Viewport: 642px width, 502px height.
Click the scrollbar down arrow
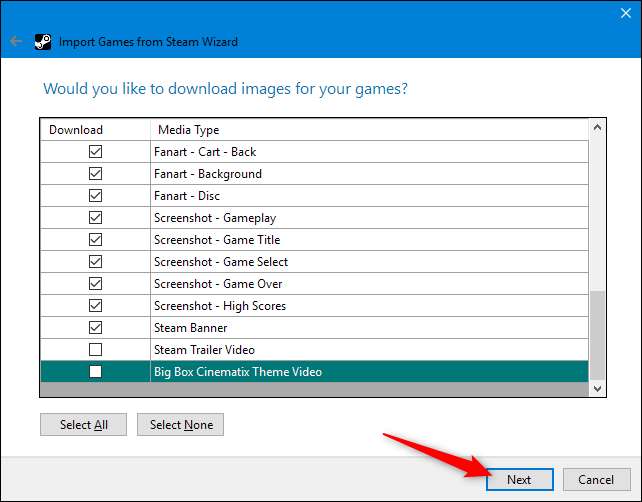pos(597,389)
